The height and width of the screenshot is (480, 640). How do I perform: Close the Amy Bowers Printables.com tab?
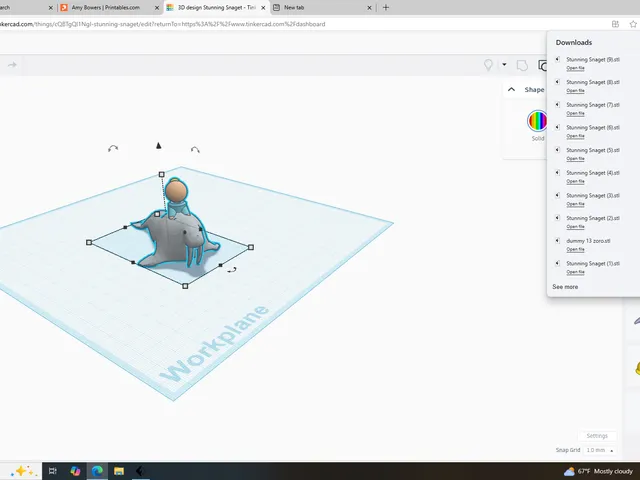pyautogui.click(x=157, y=8)
